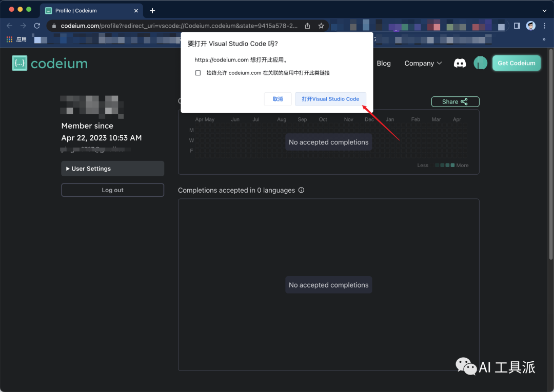Click the Feb month label in heatmap

point(415,119)
